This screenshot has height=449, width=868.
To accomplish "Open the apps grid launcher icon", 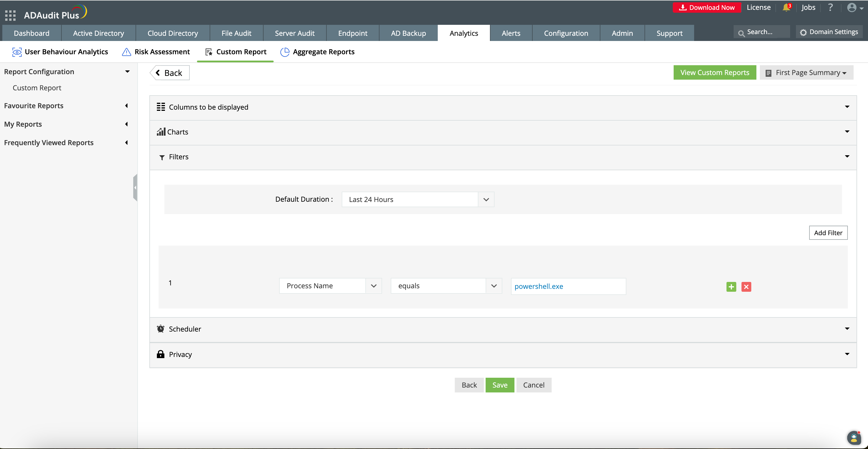I will (x=10, y=15).
